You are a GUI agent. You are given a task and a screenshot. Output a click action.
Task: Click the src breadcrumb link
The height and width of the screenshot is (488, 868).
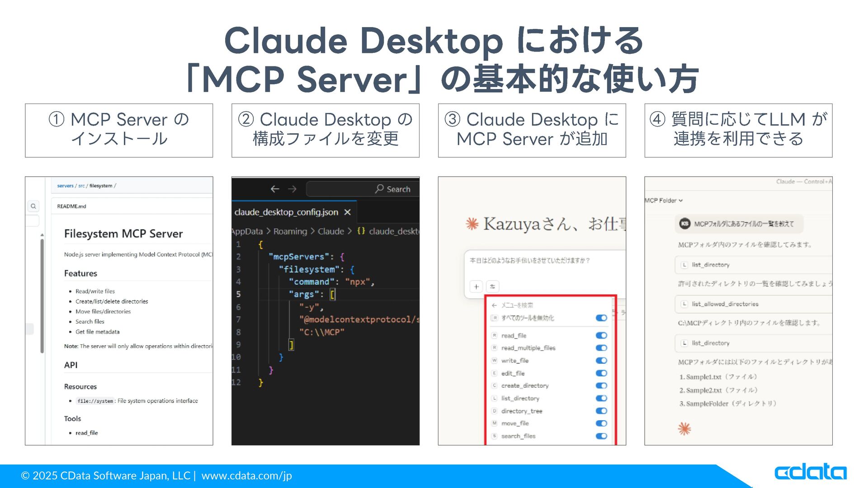[81, 186]
